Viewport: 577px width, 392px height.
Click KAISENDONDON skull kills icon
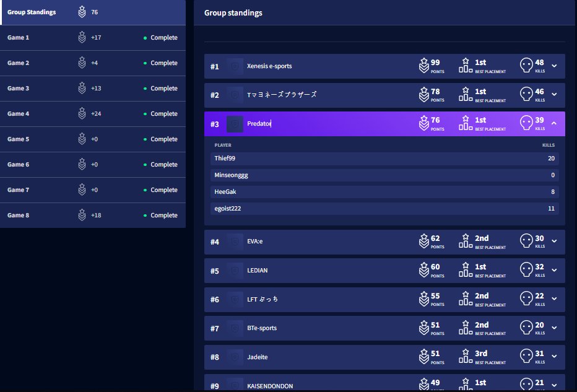[526, 385]
